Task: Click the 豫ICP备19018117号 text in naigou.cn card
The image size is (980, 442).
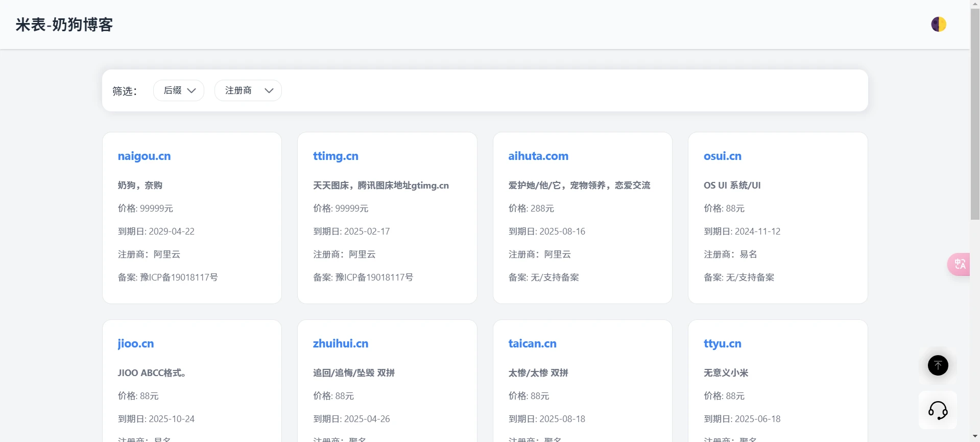Action: click(x=179, y=277)
